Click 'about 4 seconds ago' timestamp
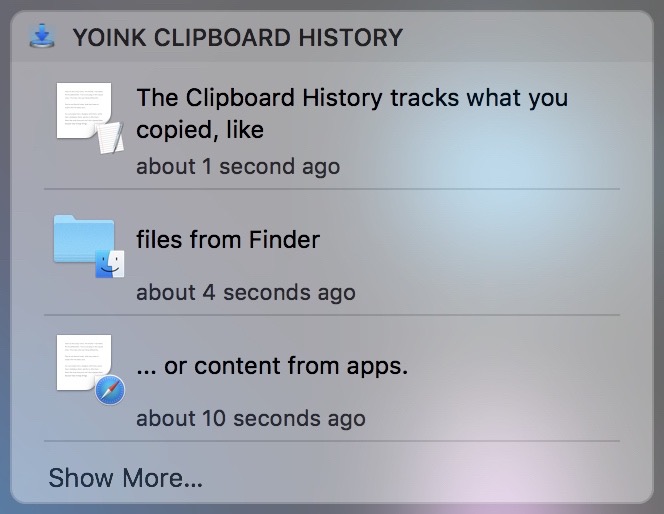 246,293
